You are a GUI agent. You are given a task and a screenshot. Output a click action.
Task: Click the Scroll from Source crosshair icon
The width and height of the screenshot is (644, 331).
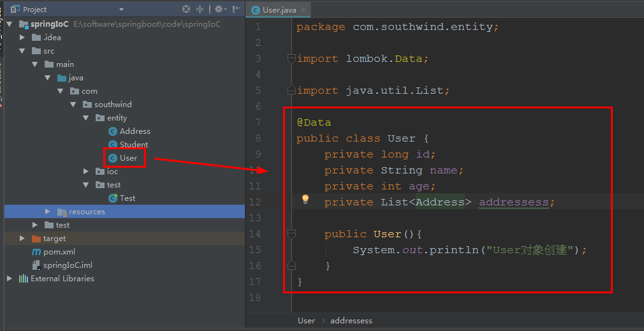coord(186,9)
